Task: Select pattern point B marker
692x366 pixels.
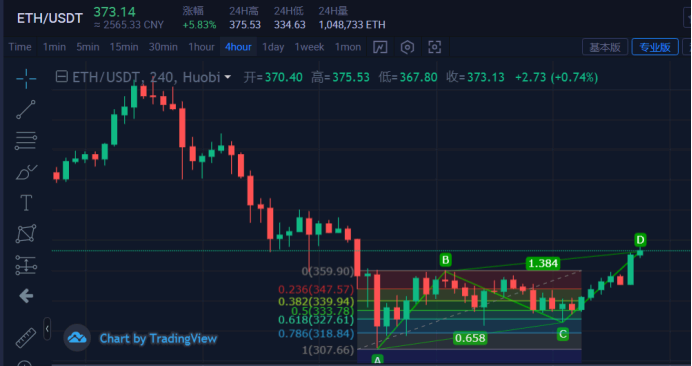Action: tap(445, 260)
